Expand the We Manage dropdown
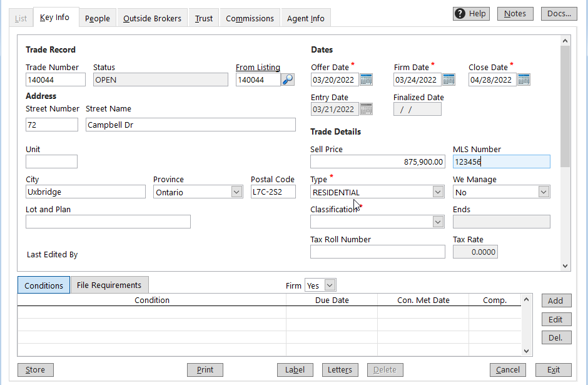Screen dimensions: 588x385 543,192
